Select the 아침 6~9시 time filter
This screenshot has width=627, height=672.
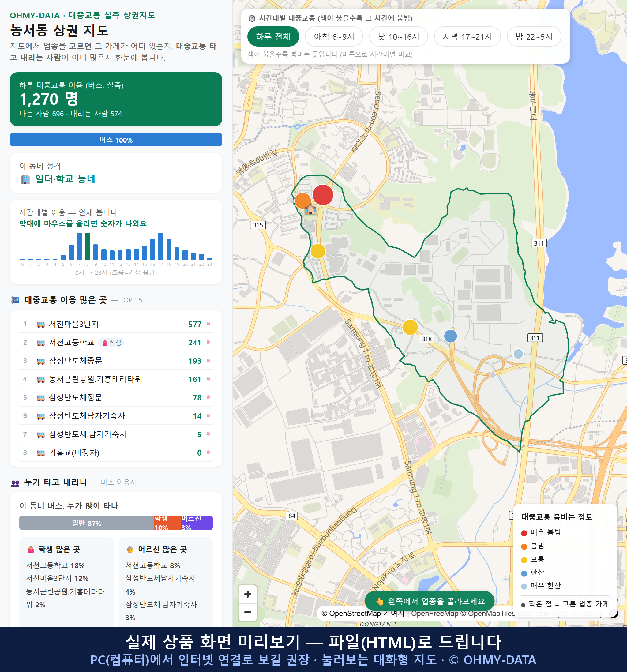point(334,36)
